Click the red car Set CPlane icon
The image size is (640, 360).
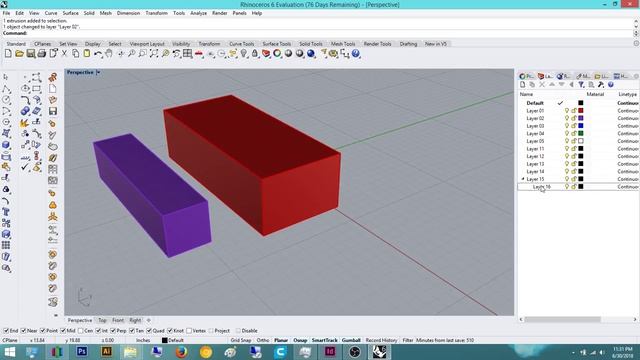pos(199,53)
